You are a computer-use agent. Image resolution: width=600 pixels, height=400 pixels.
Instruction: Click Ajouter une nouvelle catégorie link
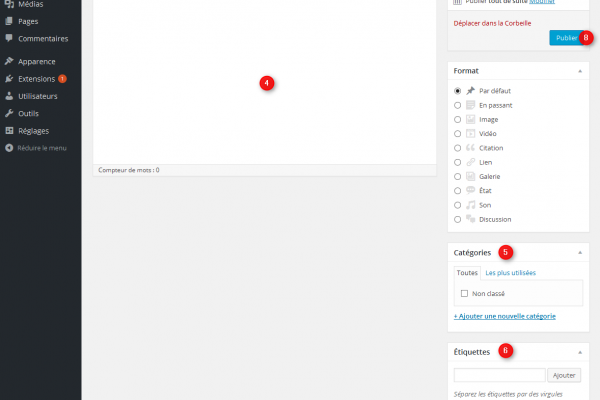click(504, 316)
